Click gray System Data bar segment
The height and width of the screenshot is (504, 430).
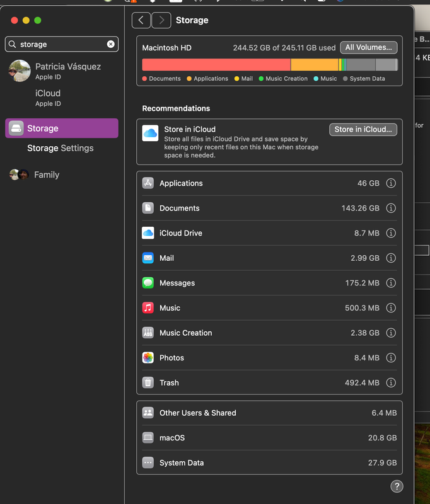(x=361, y=65)
